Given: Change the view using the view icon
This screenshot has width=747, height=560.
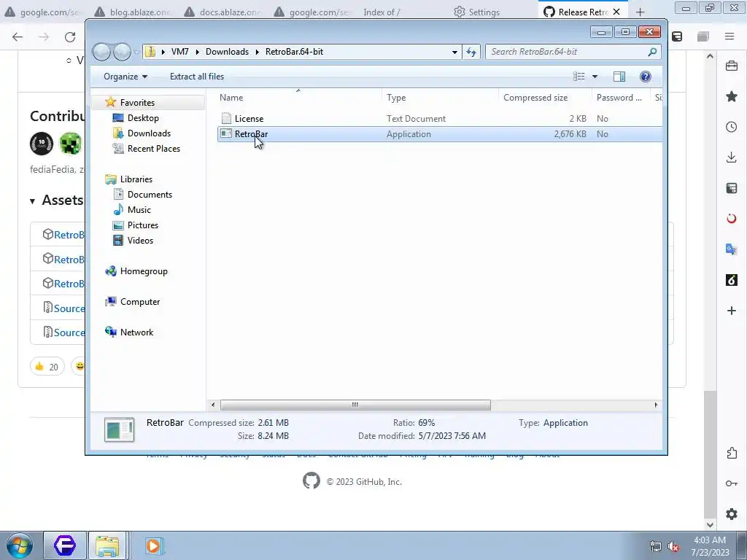Looking at the screenshot, I should pyautogui.click(x=578, y=77).
